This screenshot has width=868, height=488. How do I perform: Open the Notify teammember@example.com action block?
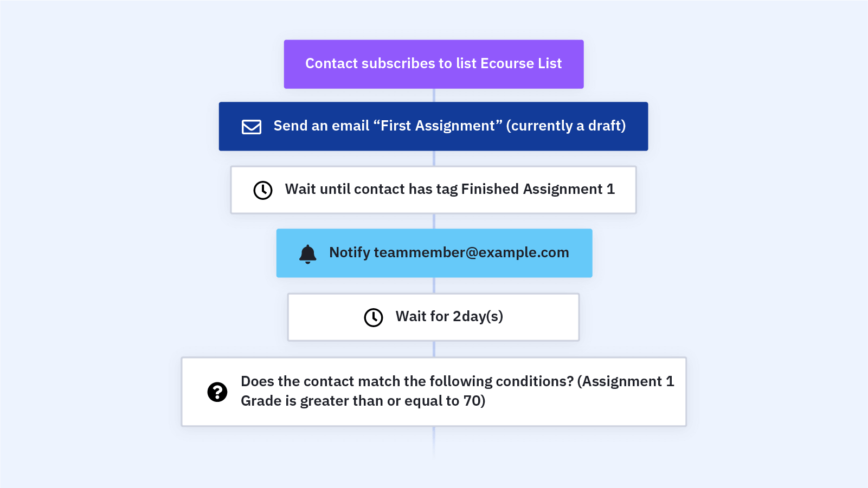(x=434, y=253)
